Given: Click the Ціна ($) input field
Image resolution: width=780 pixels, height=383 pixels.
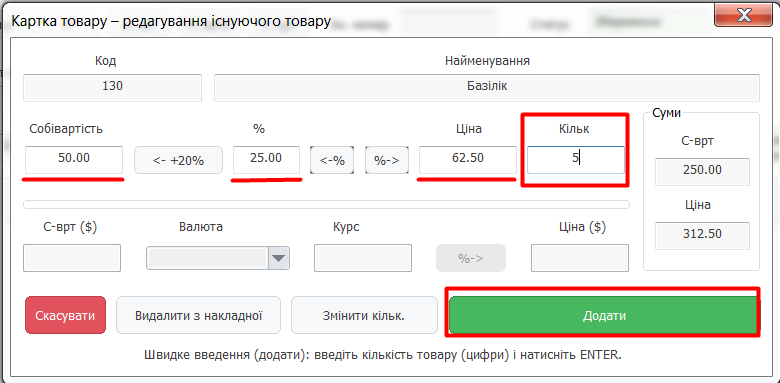Looking at the screenshot, I should [580, 258].
